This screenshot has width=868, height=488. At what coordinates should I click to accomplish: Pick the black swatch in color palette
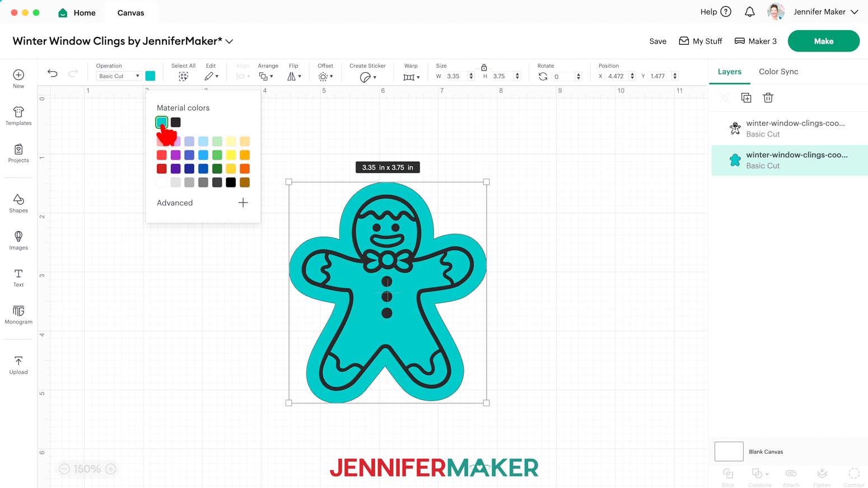point(231,182)
